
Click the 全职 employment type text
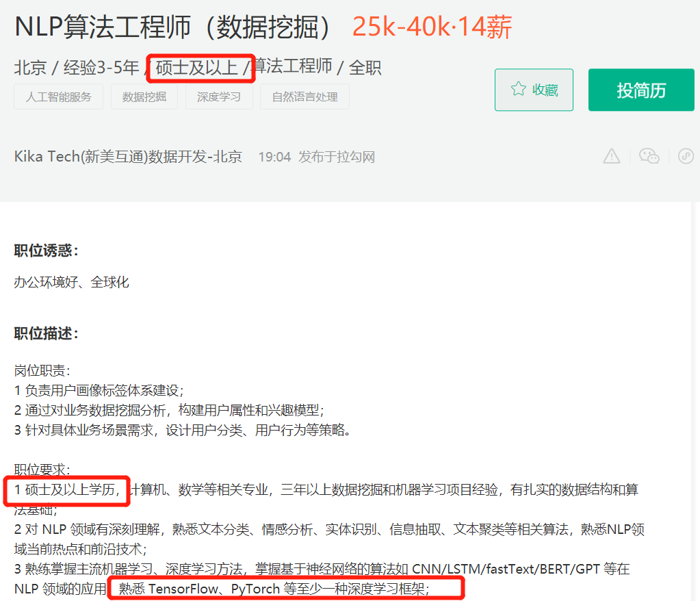pos(365,68)
